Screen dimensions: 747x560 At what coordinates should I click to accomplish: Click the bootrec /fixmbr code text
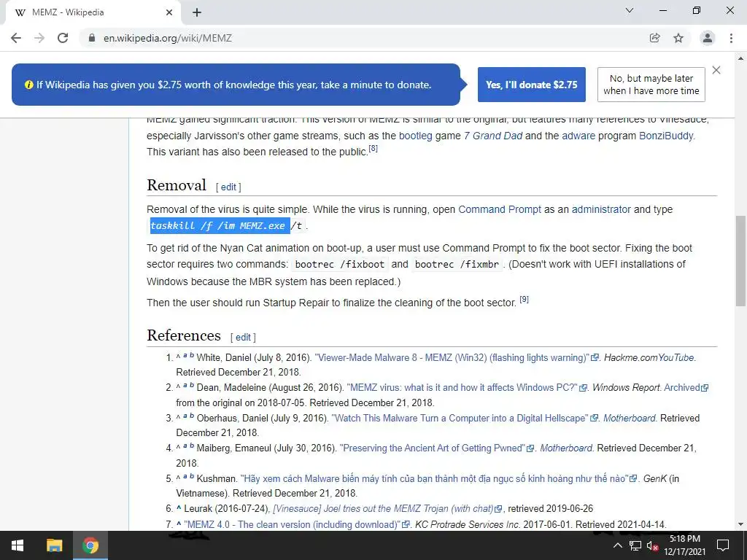point(457,264)
